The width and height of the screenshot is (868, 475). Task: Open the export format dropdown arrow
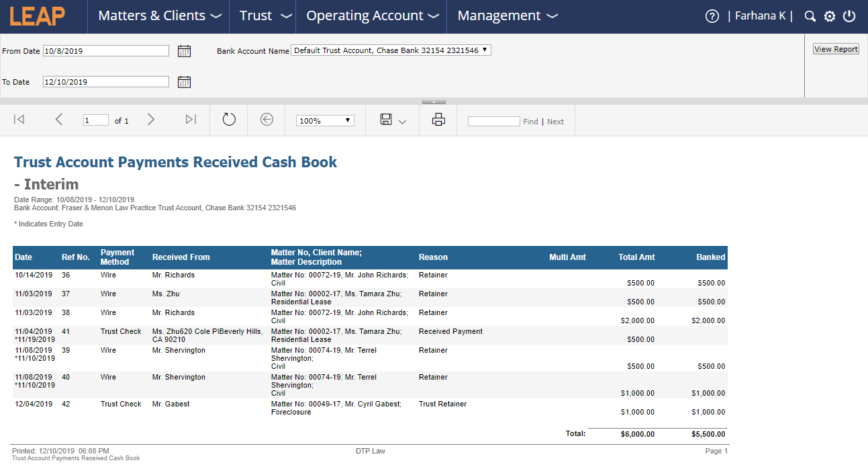tap(401, 122)
